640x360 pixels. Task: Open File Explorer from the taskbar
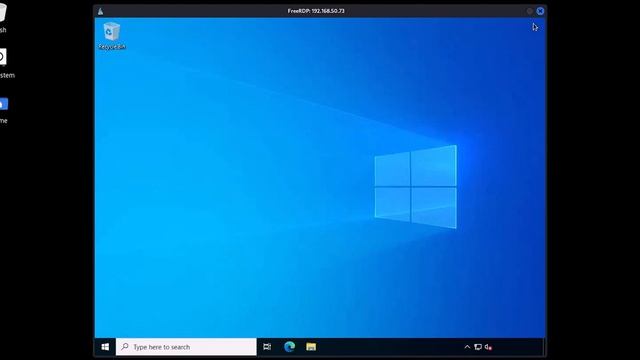pyautogui.click(x=311, y=347)
